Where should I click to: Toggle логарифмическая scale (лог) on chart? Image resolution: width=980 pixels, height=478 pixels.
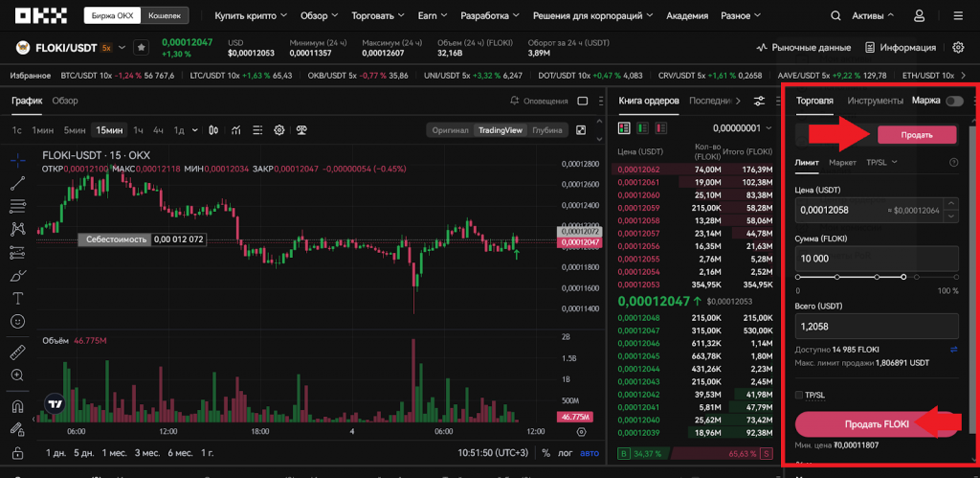565,453
